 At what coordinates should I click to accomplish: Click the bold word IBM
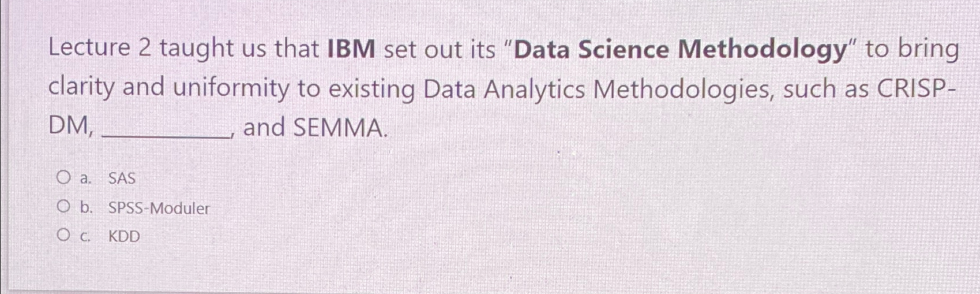(x=351, y=50)
